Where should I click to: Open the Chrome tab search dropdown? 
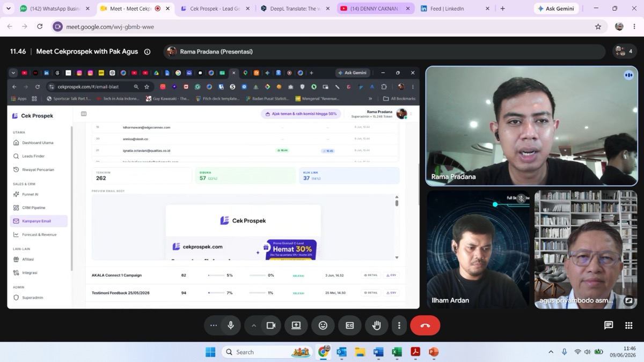coord(8,9)
